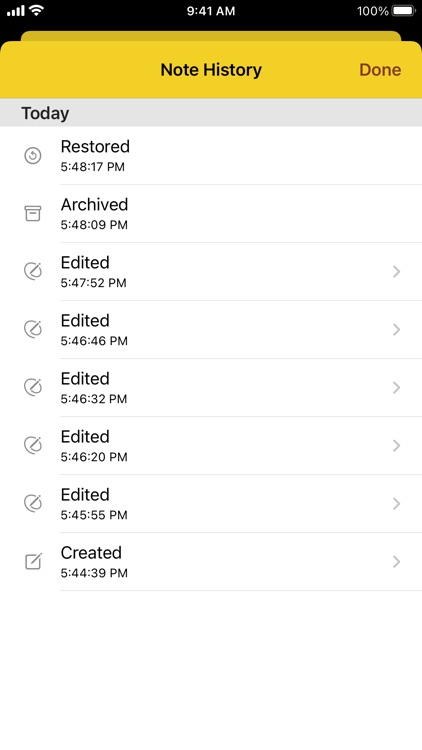
Task: Tap the Restored circular arrow icon
Action: [33, 156]
